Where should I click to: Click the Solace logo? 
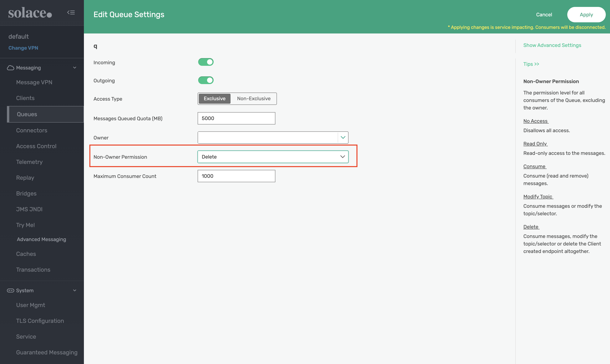pos(30,13)
